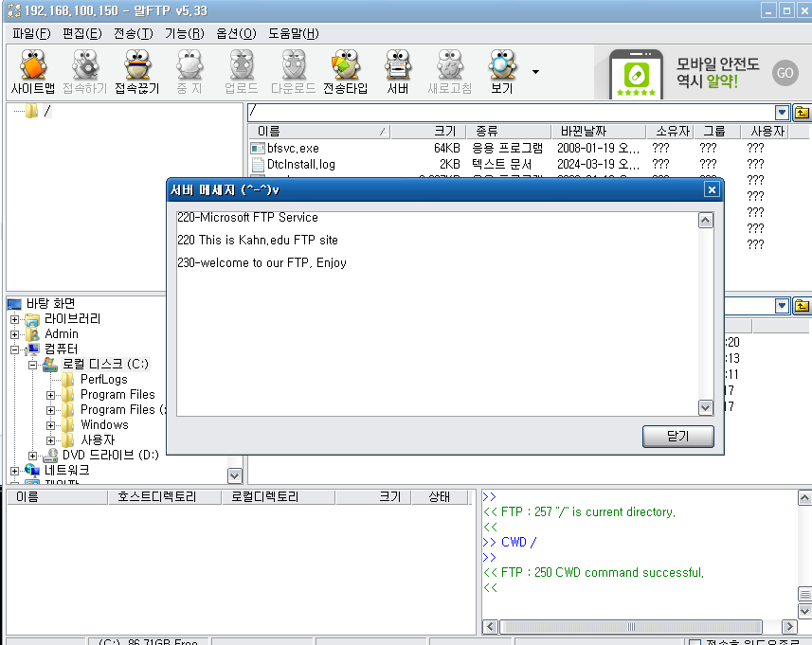
Task: Select the 네트워크 icon in local tree
Action: point(32,470)
